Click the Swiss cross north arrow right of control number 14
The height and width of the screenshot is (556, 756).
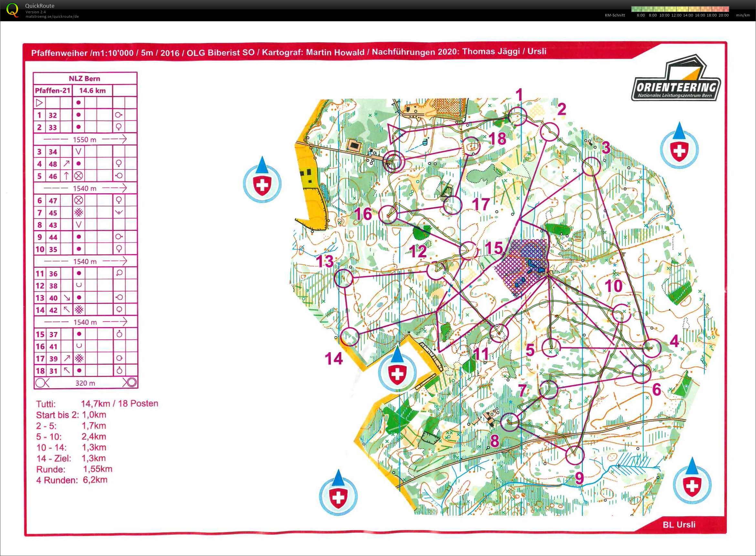397,368
